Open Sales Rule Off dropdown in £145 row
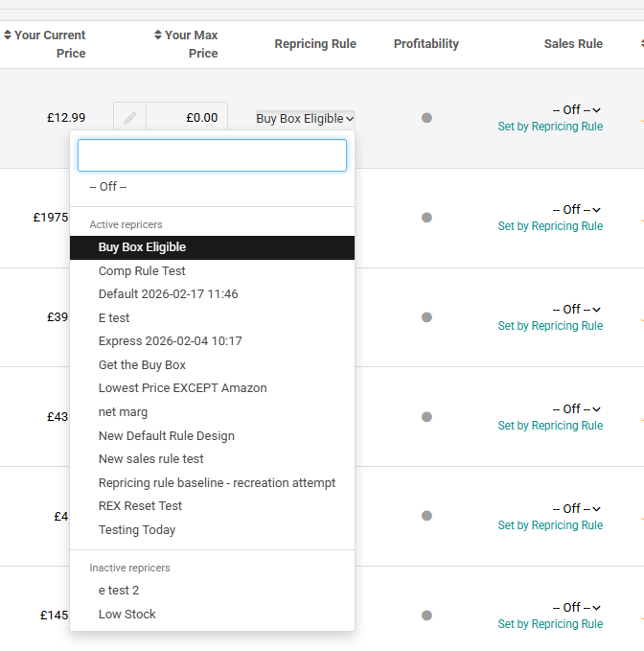 tap(577, 608)
